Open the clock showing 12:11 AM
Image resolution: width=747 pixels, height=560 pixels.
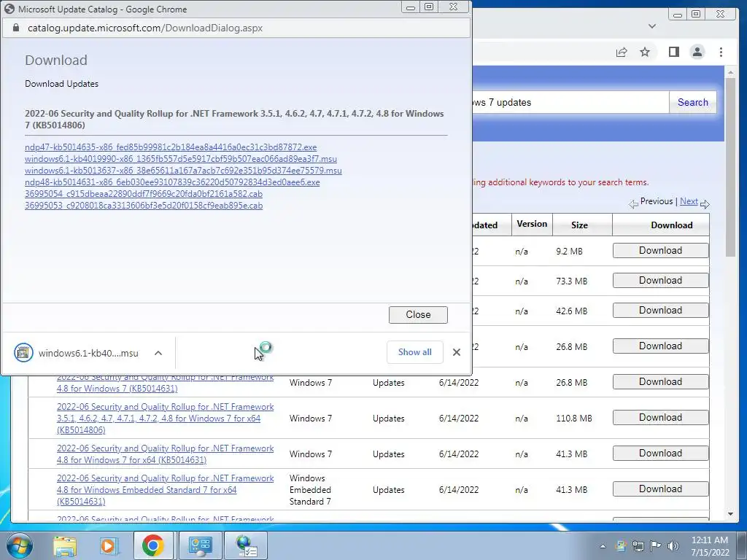[x=710, y=546]
